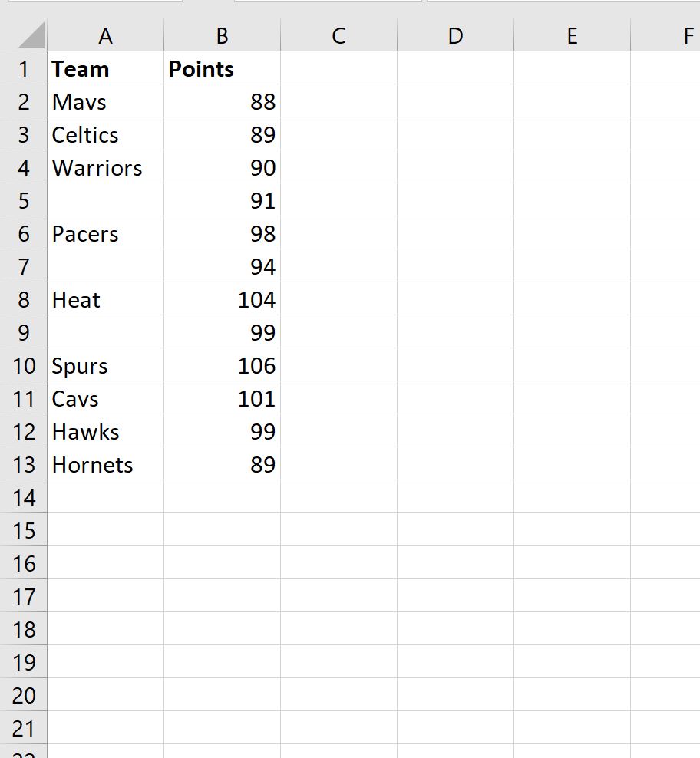Select the cell containing Celtics
The height and width of the screenshot is (758, 700).
[x=105, y=134]
